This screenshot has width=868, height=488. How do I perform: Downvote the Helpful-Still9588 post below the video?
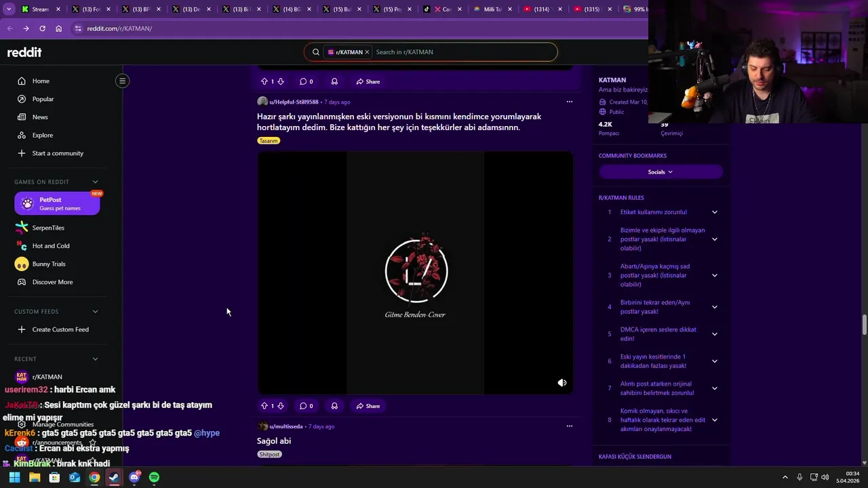tap(281, 406)
